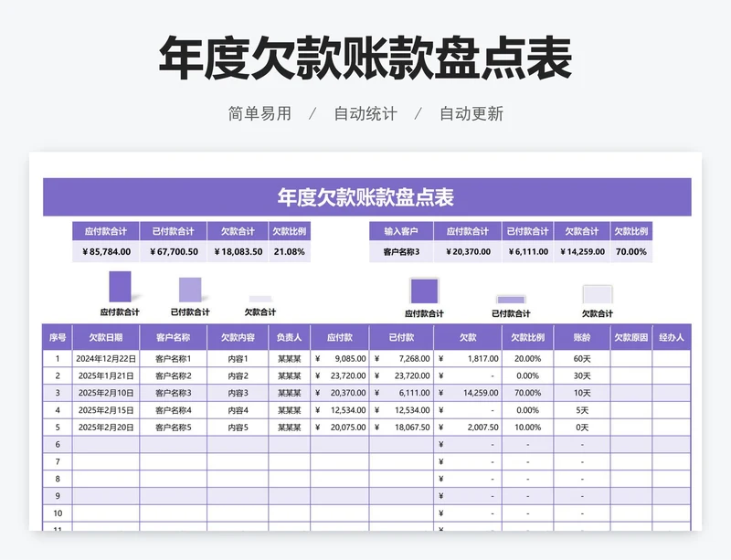Click paid amount 18,067.50
Screen dimensions: 731x560
(401, 428)
